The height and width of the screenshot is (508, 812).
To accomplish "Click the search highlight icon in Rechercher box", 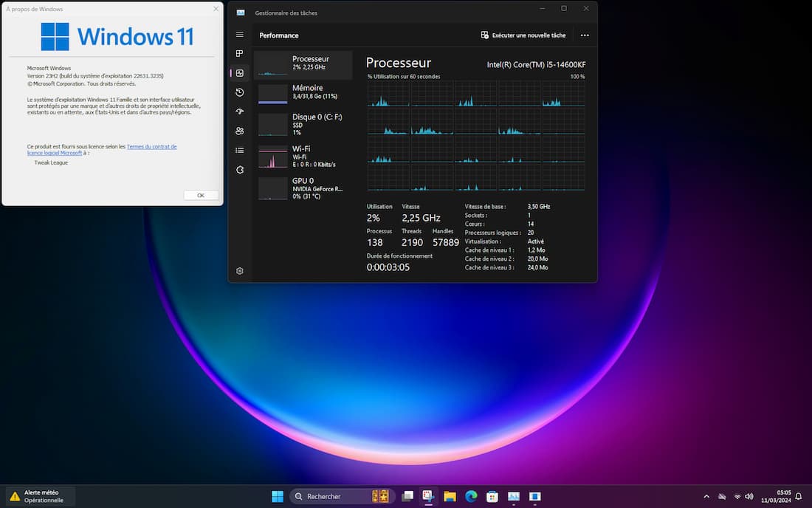I will (x=380, y=497).
